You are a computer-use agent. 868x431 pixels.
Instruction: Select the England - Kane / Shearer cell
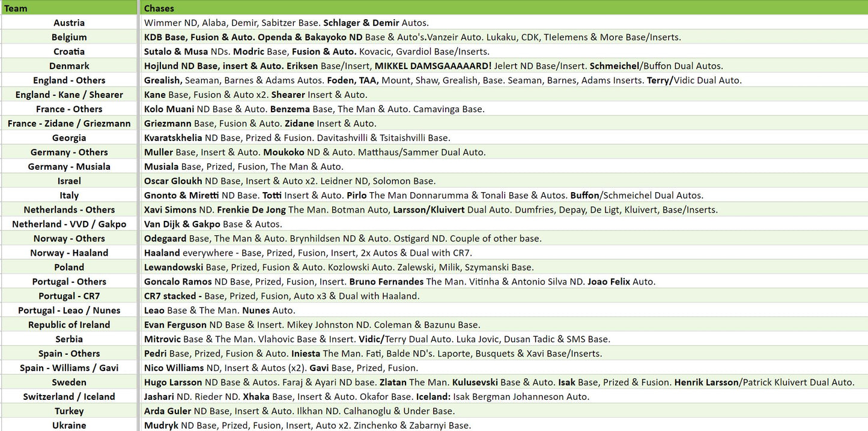coord(69,95)
